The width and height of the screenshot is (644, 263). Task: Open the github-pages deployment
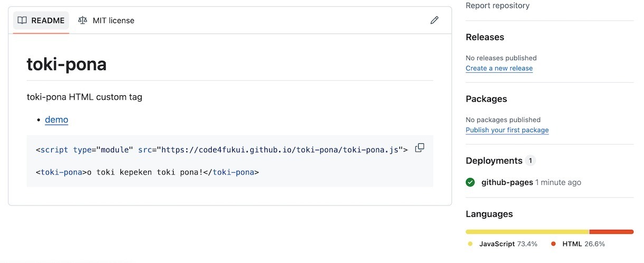tap(507, 182)
